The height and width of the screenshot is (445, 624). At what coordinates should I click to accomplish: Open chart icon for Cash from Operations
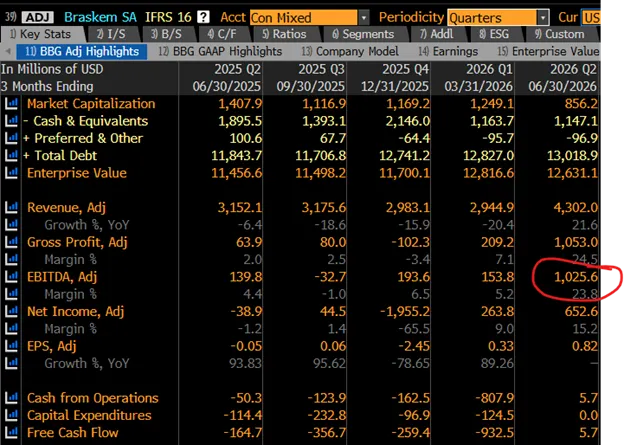11,398
